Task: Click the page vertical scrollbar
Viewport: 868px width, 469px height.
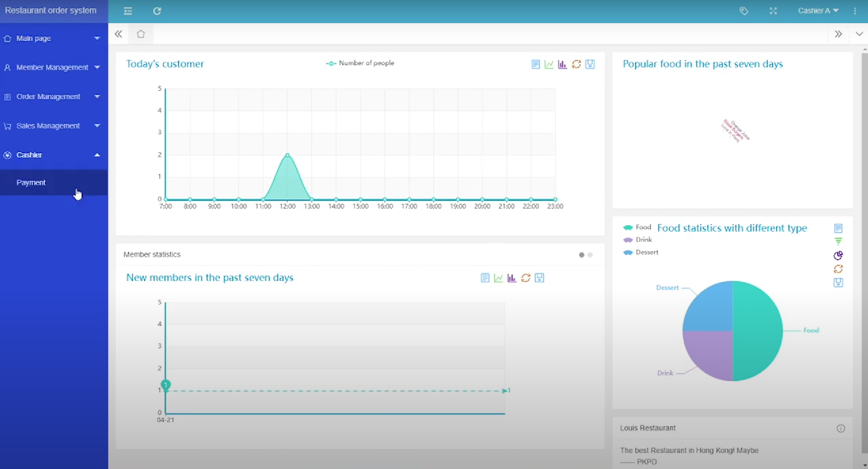Action: coord(864,253)
